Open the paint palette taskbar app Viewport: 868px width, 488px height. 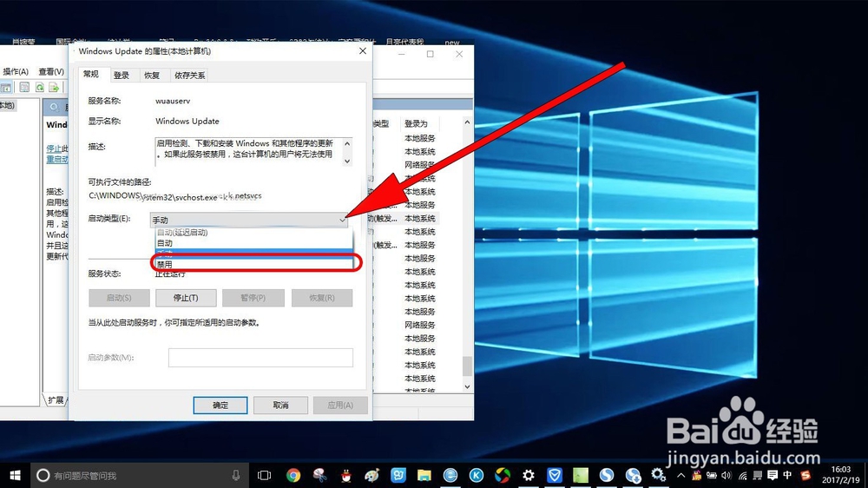point(372,475)
